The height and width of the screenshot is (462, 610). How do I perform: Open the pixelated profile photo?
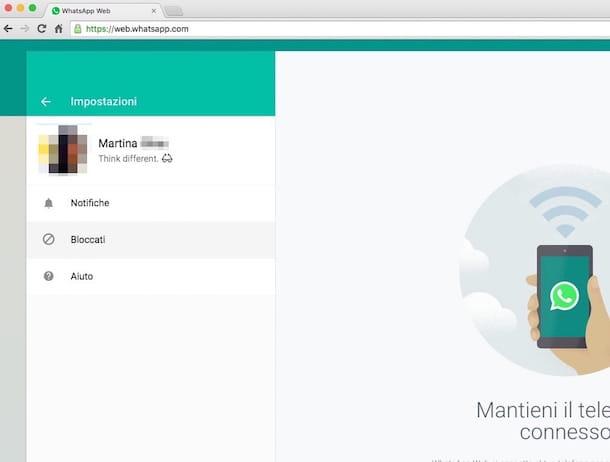click(63, 150)
